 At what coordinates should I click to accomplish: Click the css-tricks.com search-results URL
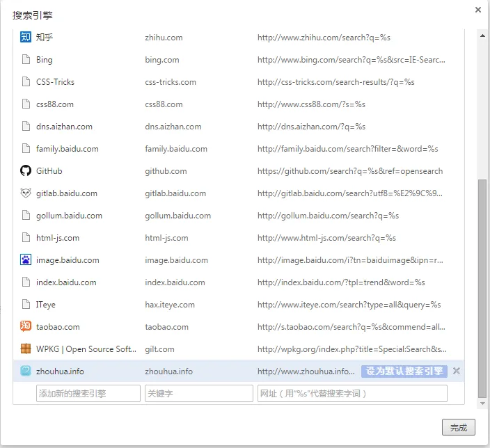pos(336,82)
